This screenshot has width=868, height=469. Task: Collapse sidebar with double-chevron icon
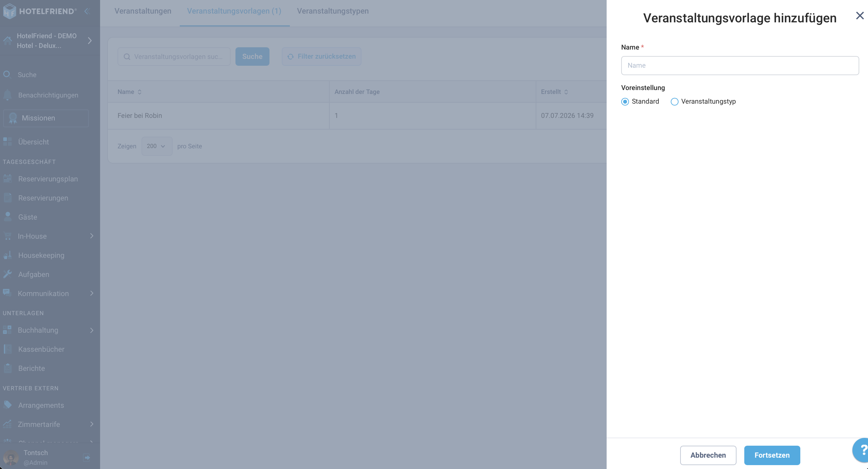(87, 11)
